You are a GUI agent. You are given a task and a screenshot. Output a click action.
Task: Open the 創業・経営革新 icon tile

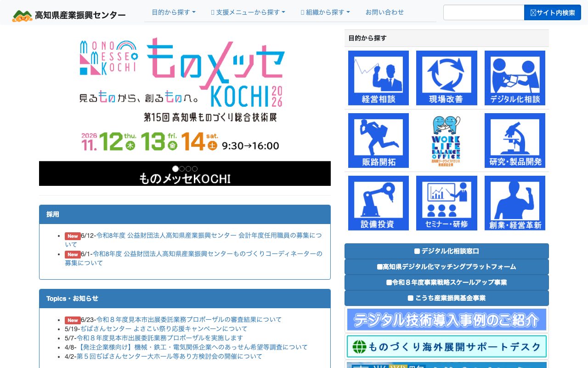[x=515, y=203]
